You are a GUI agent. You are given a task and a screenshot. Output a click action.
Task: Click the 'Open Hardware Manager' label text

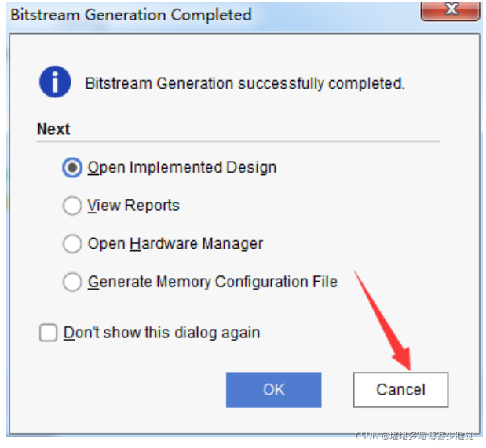[175, 244]
